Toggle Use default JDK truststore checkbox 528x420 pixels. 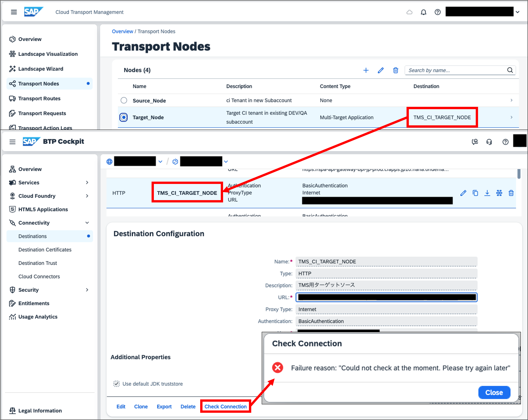[x=117, y=384]
